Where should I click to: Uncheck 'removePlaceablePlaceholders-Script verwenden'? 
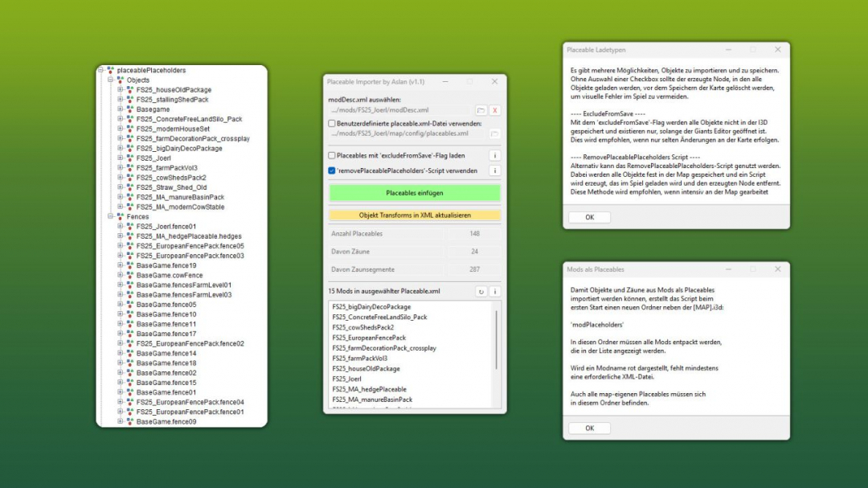[x=332, y=170]
